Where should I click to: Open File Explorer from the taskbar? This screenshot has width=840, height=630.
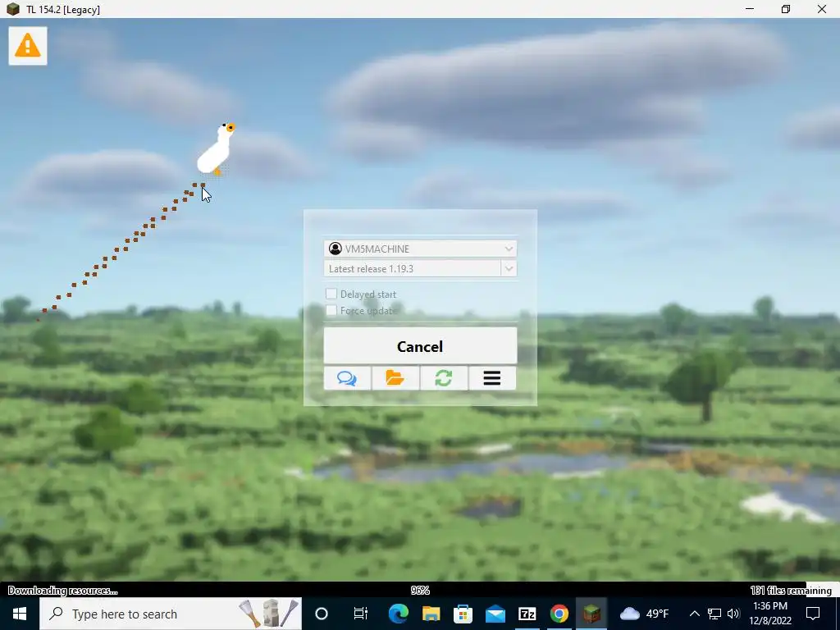pos(431,614)
